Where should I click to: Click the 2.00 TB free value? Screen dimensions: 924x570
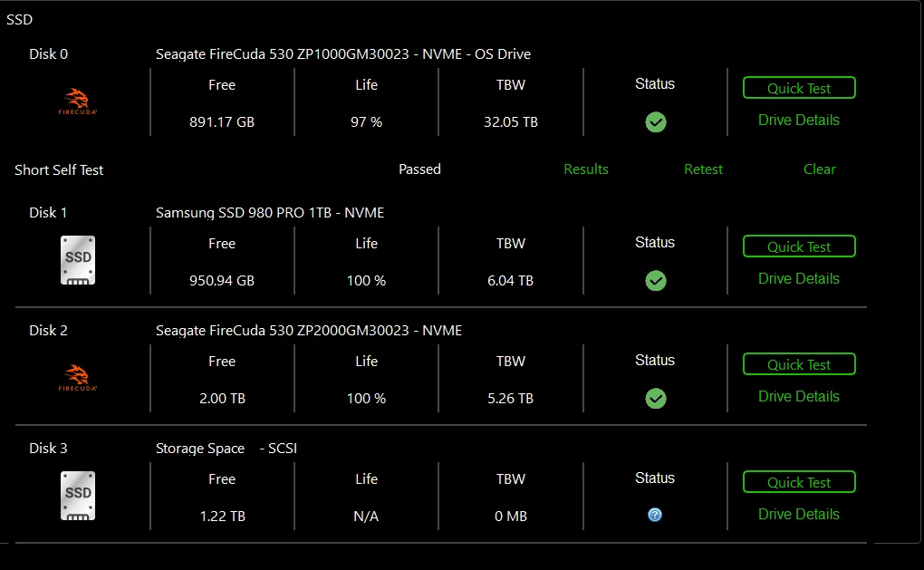click(222, 399)
